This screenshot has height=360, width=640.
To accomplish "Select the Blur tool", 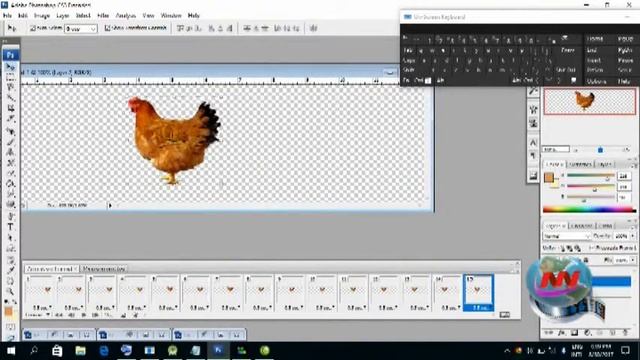I will [x=11, y=194].
